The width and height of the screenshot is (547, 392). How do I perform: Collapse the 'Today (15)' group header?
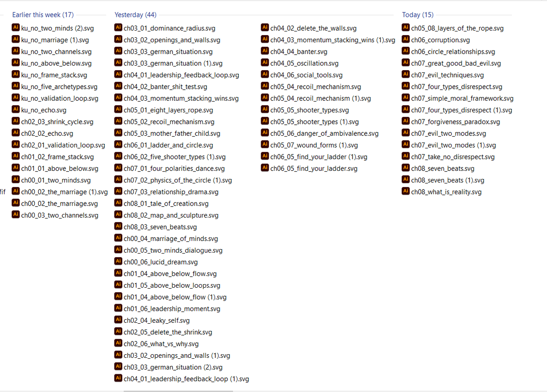click(418, 15)
